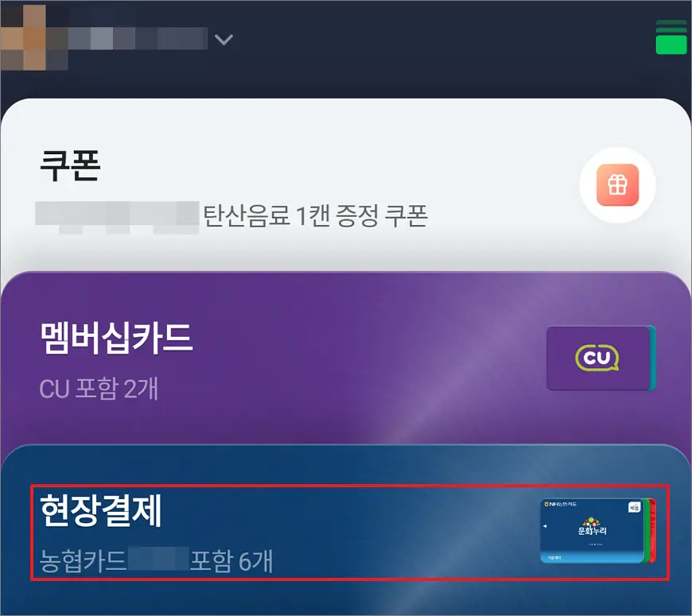Tap the red card edge behind NH card
The width and height of the screenshot is (692, 616).
[653, 531]
